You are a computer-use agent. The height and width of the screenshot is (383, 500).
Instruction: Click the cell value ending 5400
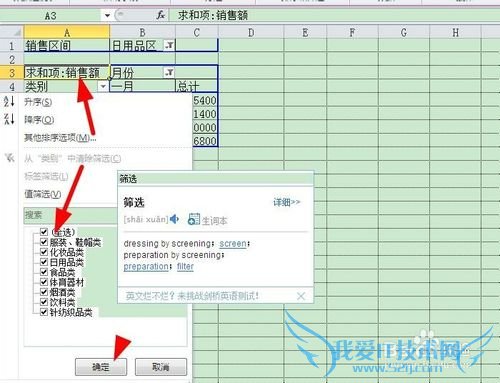205,100
